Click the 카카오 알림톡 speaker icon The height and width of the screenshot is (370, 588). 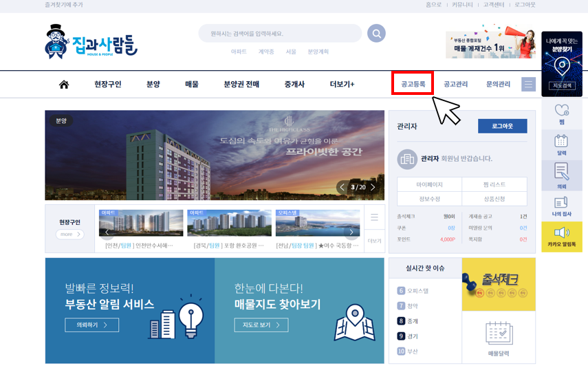tap(561, 236)
